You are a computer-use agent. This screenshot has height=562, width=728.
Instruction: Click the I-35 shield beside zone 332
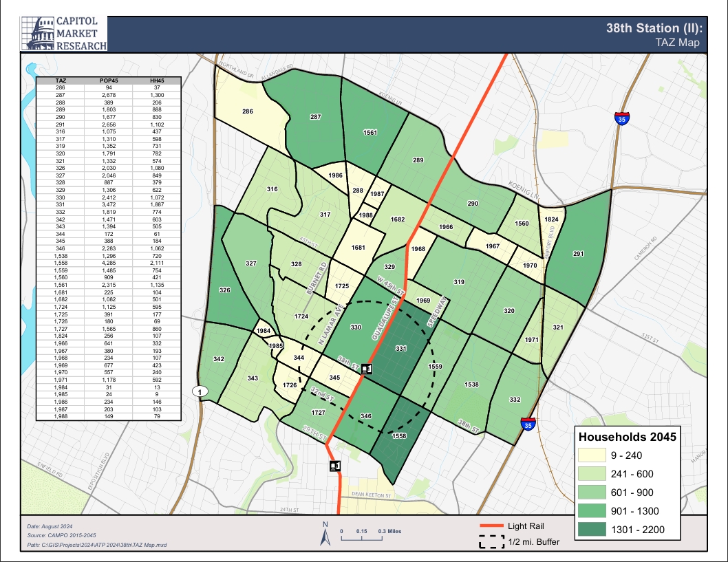point(528,424)
